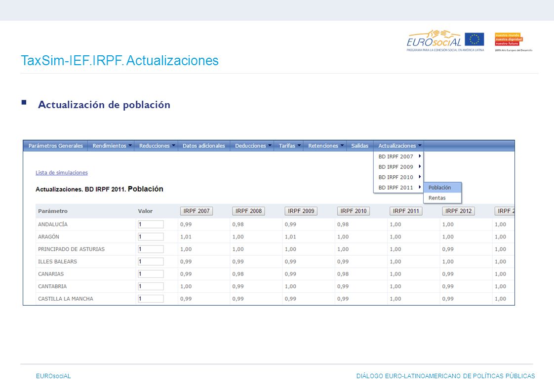
Task: Open the Parámetros Generales menu item
Action: [x=55, y=146]
